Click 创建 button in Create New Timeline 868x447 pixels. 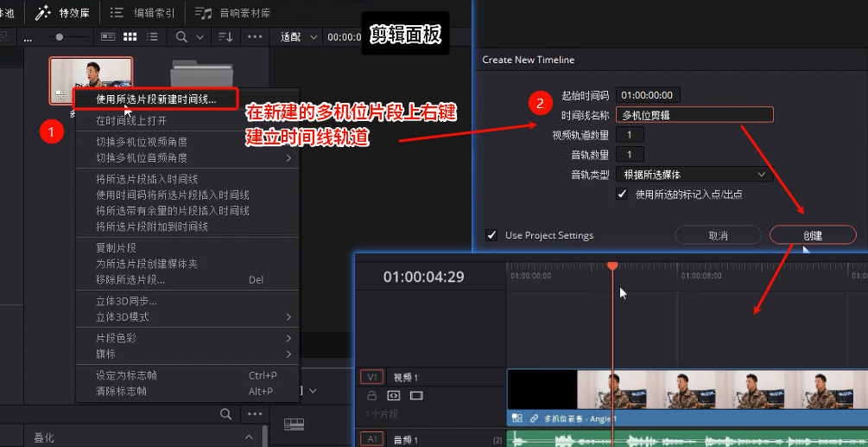(813, 235)
